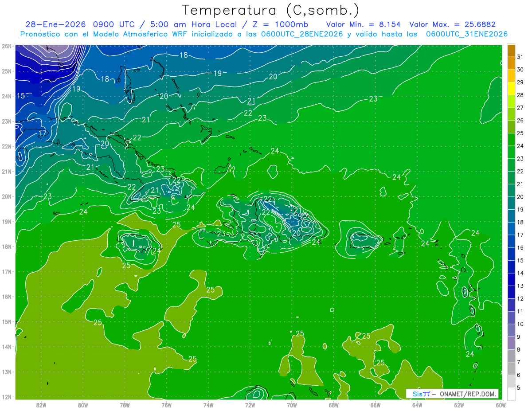Click the '17' contour label on the map
532x411 pixels.
pos(42,133)
